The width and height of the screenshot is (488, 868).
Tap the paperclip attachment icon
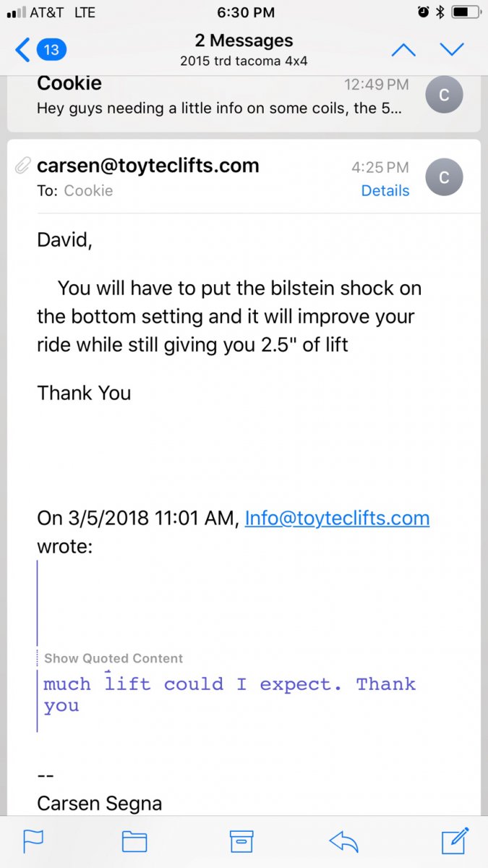point(22,166)
